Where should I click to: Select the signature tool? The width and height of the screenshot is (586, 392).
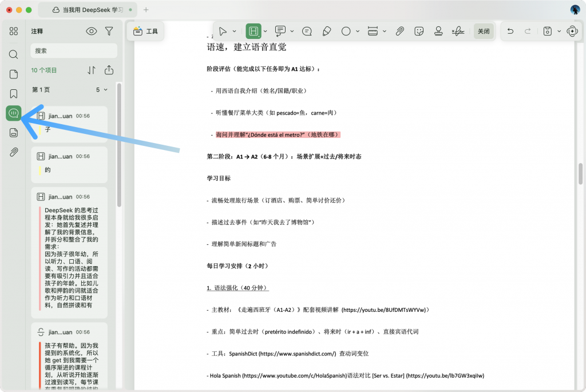(x=458, y=31)
